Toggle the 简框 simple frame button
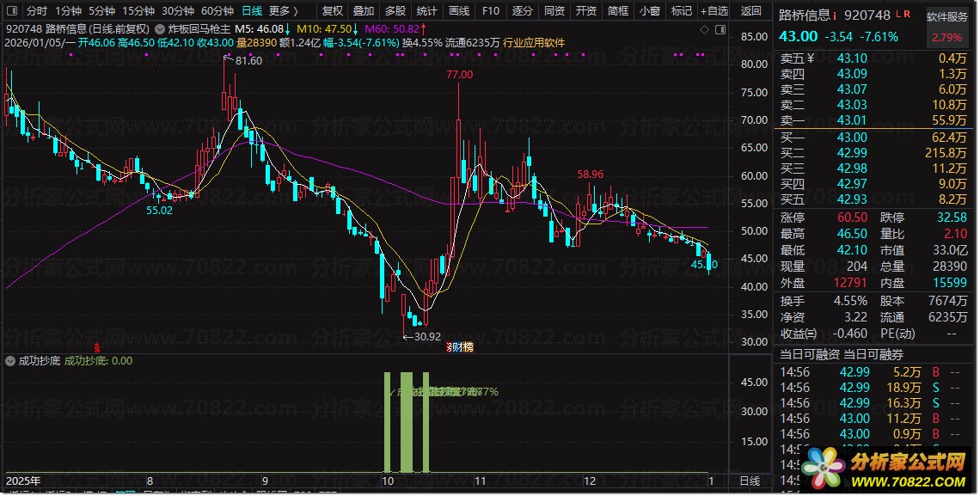 pyautogui.click(x=617, y=10)
